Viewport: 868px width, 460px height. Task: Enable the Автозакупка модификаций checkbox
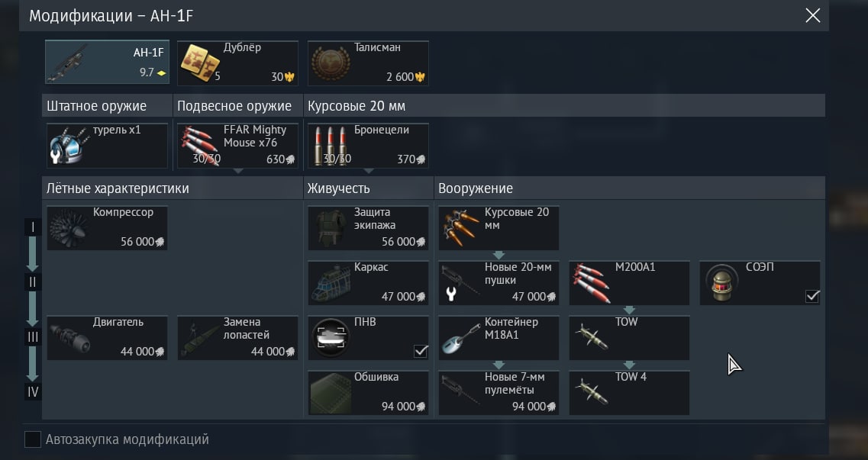pyautogui.click(x=33, y=439)
